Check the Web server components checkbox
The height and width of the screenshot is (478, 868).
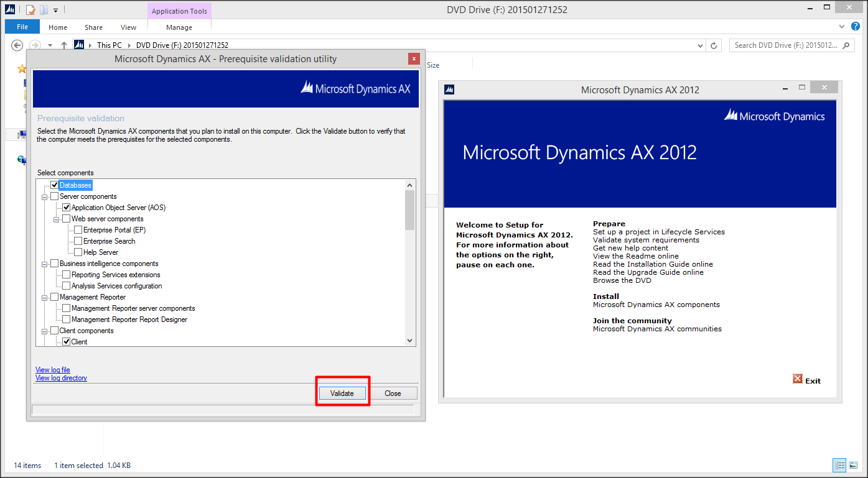tap(66, 219)
